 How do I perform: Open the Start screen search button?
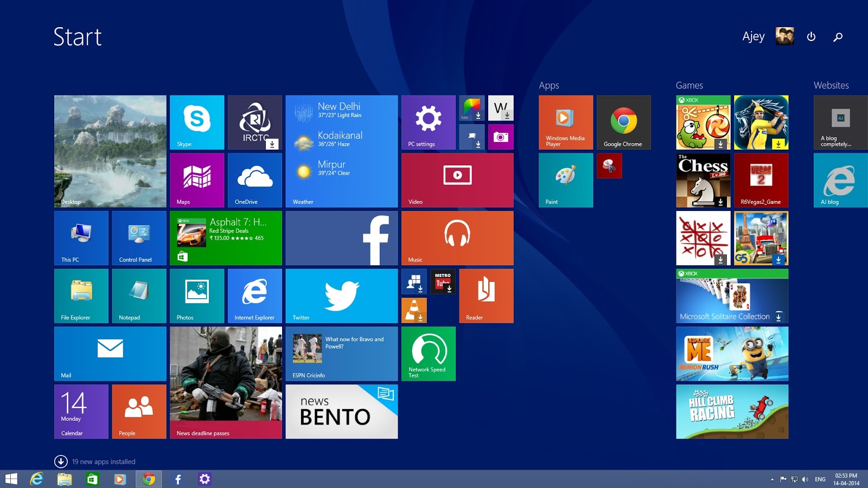838,37
